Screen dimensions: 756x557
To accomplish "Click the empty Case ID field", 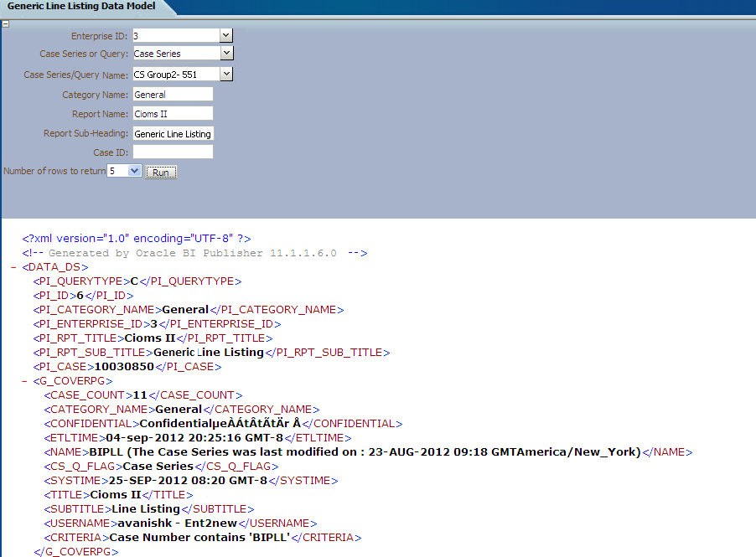I will (x=172, y=151).
